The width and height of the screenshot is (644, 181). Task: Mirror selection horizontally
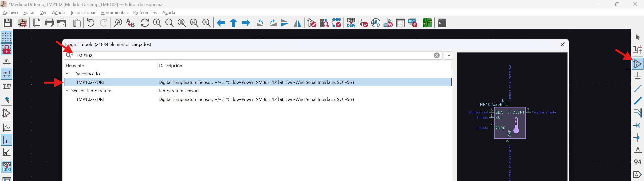click(297, 23)
